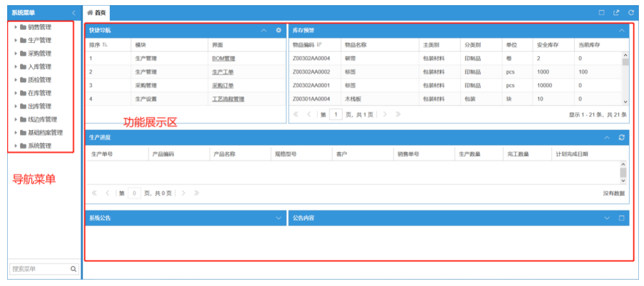This screenshot has width=644, height=286.
Task: Collapse the 库存预警 panel
Action: coord(621,30)
